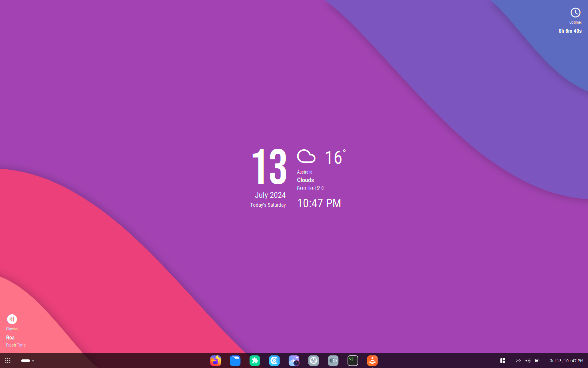Switch to the active workspace pill indicator
This screenshot has width=588, height=368.
pyautogui.click(x=25, y=361)
